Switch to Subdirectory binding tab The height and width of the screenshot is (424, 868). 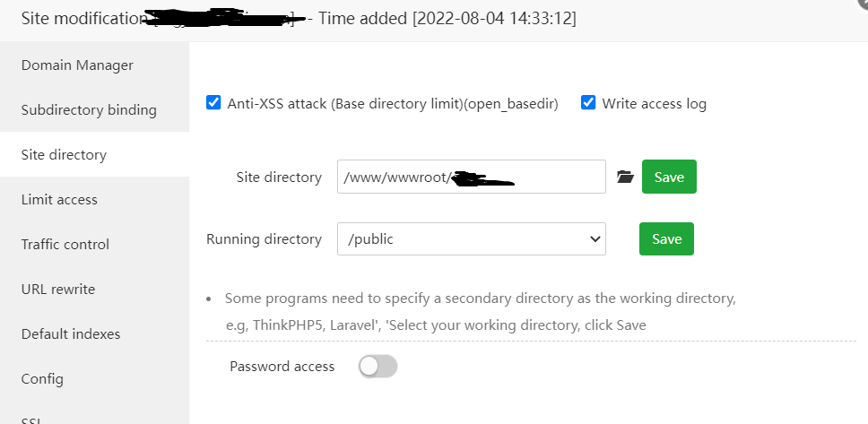89,110
